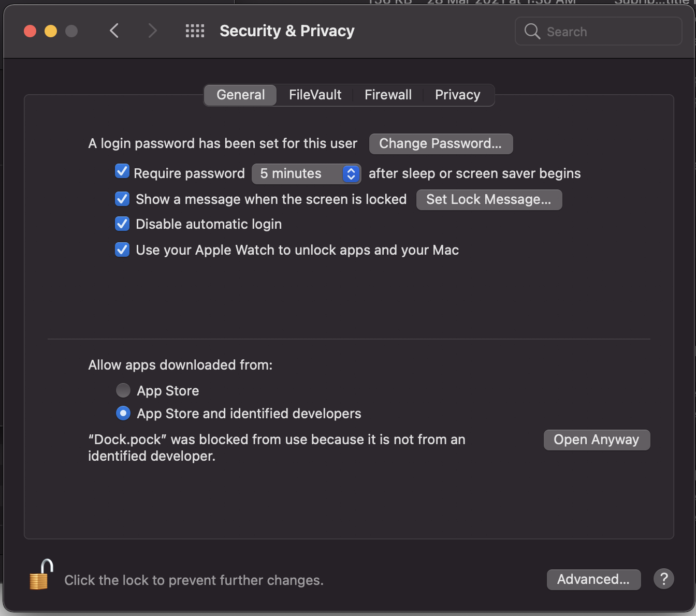Screen dimensions: 696x616
Task: Click the Change Password button
Action: point(441,143)
